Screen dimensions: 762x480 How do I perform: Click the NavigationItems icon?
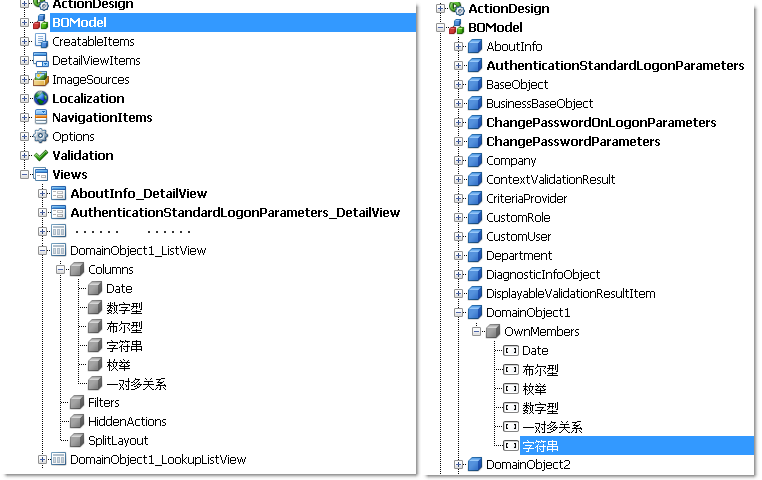point(41,117)
